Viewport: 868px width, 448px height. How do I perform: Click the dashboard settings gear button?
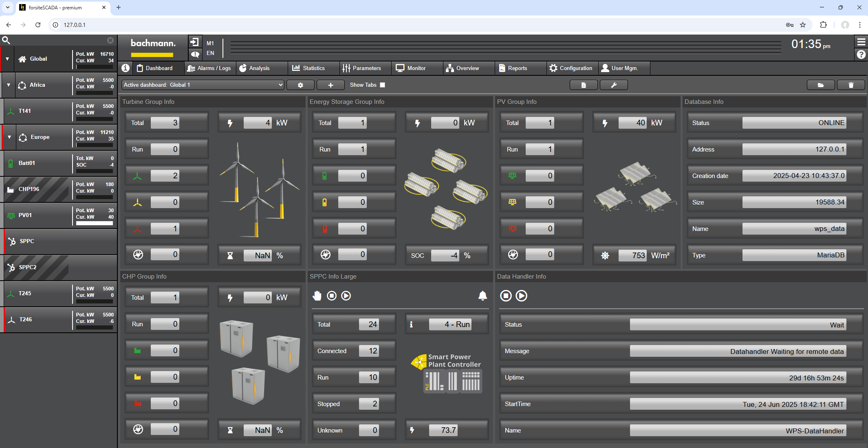pyautogui.click(x=300, y=85)
